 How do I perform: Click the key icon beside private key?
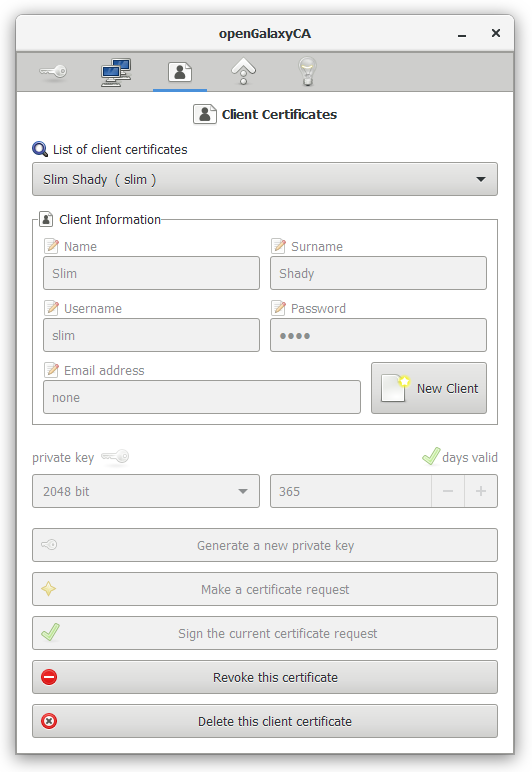(x=115, y=457)
